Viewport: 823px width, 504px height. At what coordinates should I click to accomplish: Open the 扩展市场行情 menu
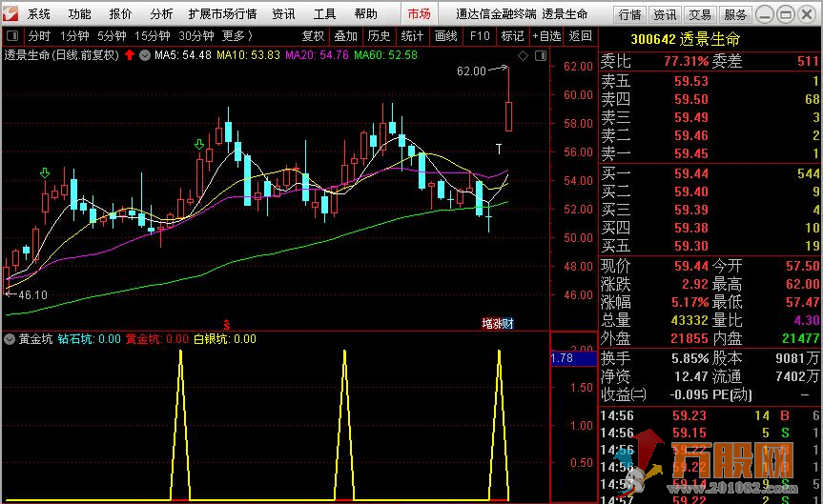(222, 14)
